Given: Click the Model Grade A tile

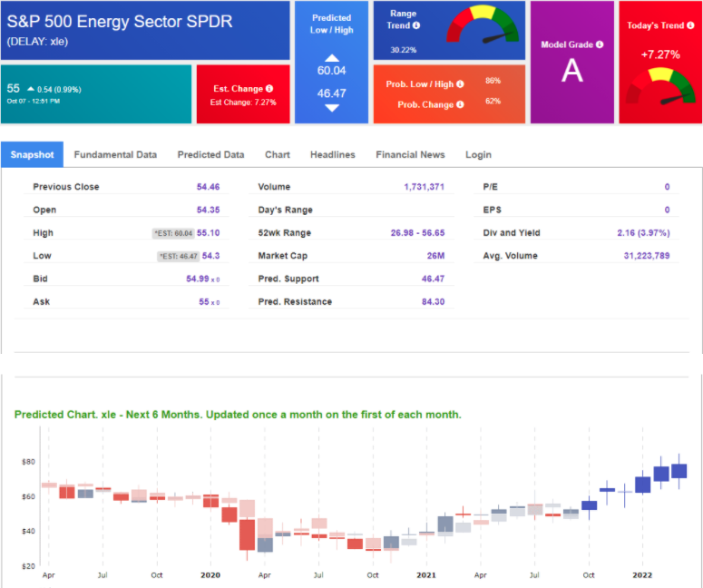Looking at the screenshot, I should click(572, 62).
